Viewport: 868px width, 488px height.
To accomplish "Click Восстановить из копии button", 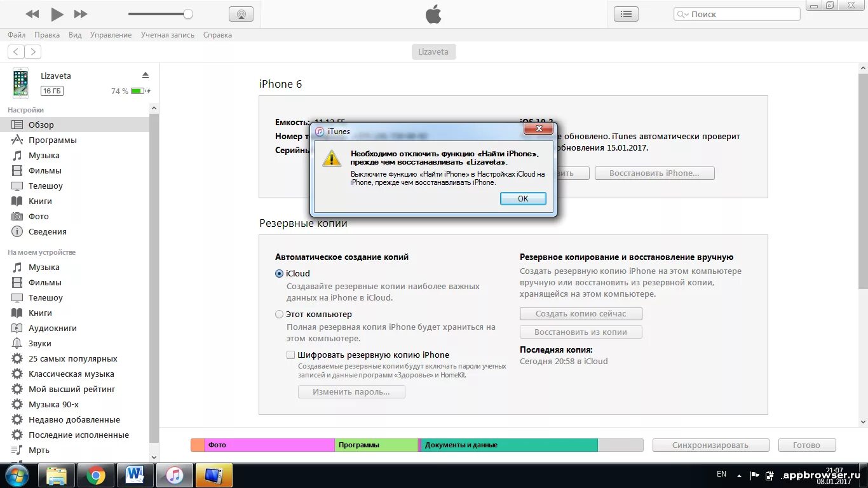I will [x=581, y=332].
